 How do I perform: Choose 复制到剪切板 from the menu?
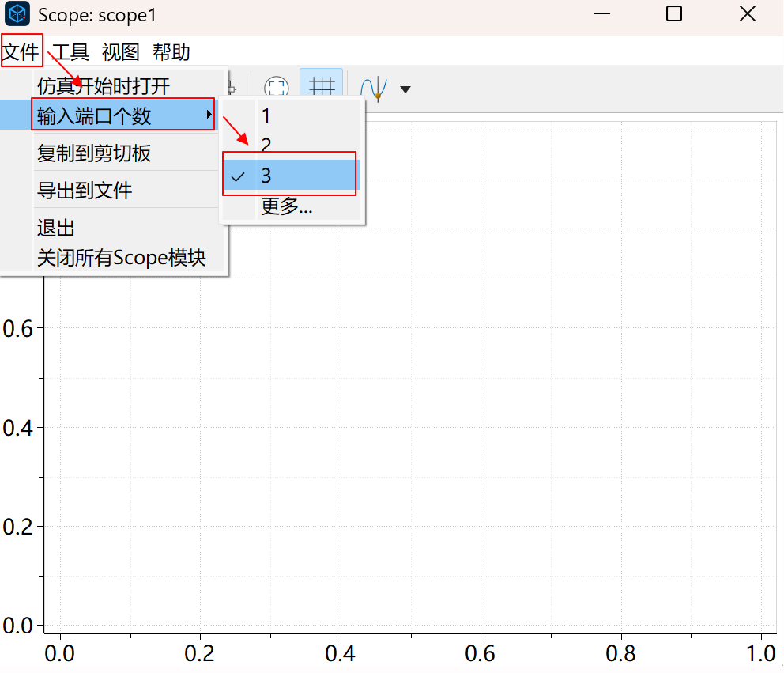[94, 153]
